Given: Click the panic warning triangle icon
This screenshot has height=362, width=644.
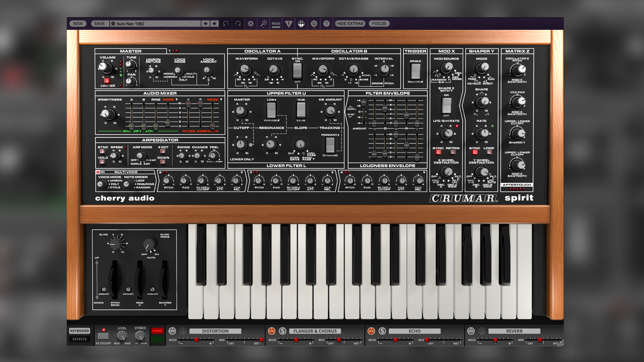Looking at the screenshot, I should click(x=288, y=23).
